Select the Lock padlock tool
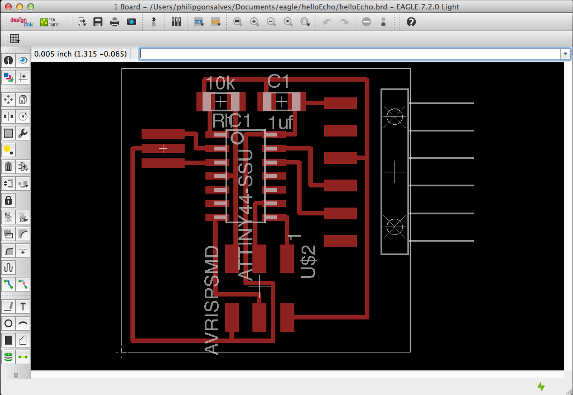This screenshot has height=395, width=573. (x=8, y=201)
